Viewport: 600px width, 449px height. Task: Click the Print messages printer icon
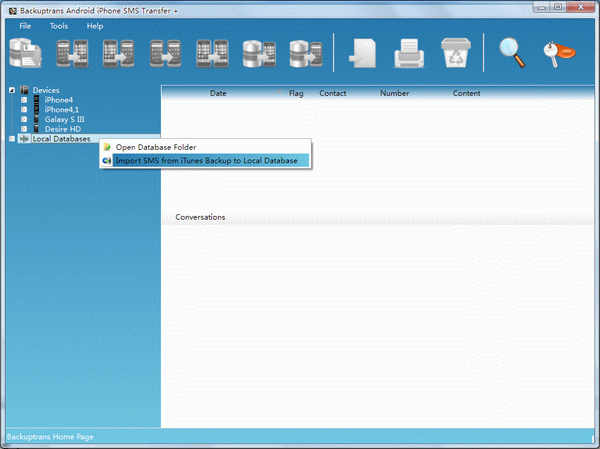409,53
